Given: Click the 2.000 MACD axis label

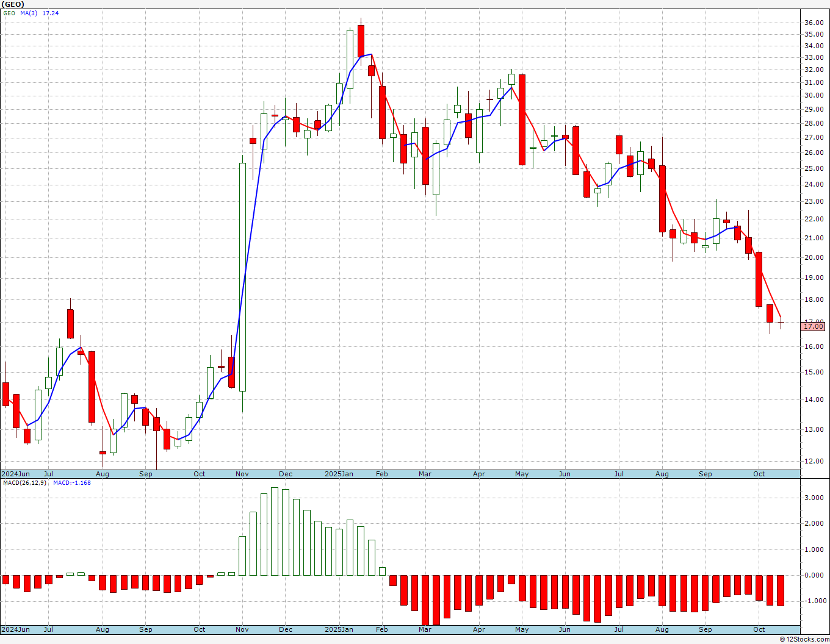Looking at the screenshot, I should [x=814, y=523].
